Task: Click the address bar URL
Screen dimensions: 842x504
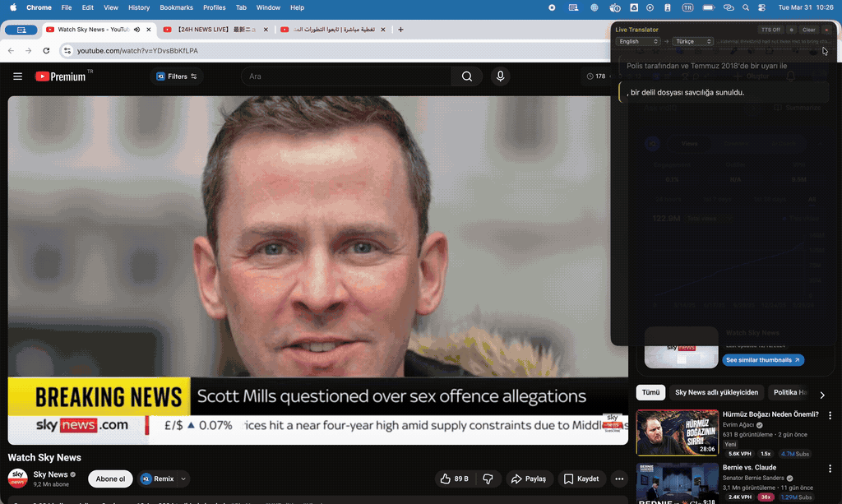Action: [137, 50]
